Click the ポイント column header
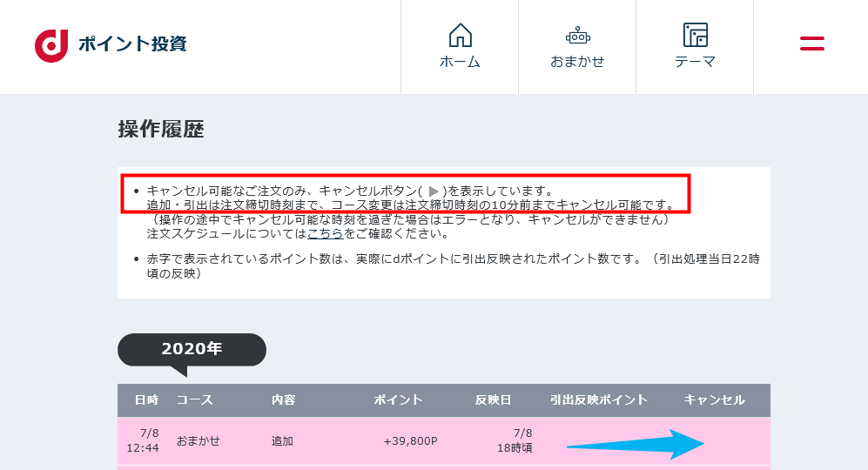The image size is (868, 470). coord(398,399)
